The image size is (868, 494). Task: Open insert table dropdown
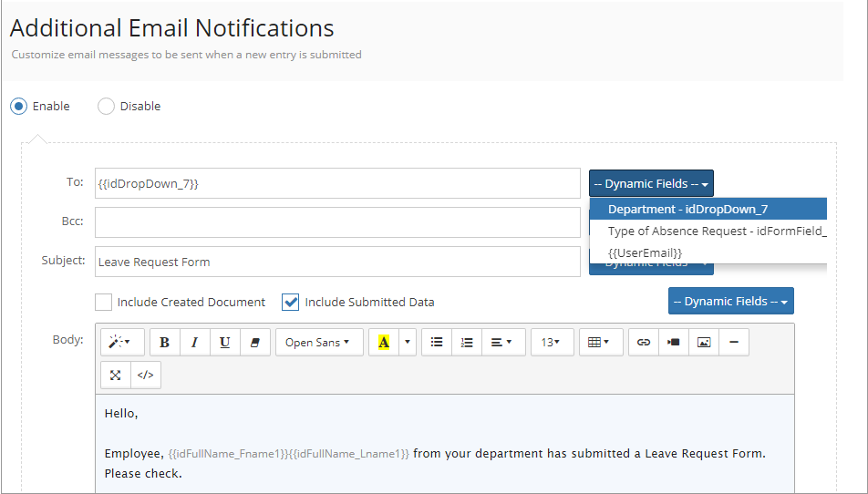click(601, 342)
